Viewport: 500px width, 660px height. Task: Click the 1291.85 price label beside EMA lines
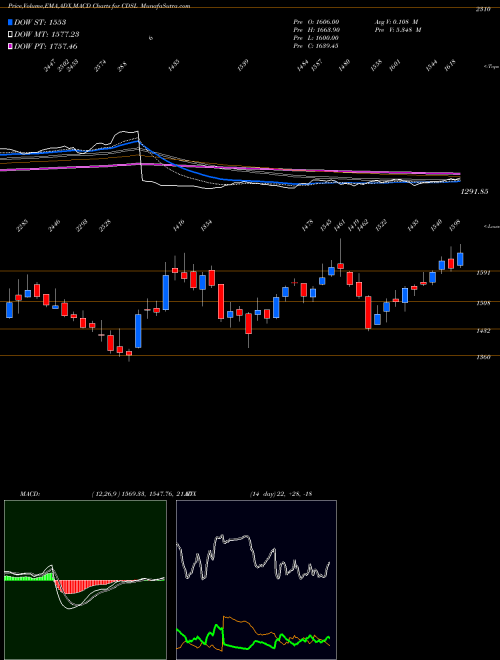(x=474, y=192)
